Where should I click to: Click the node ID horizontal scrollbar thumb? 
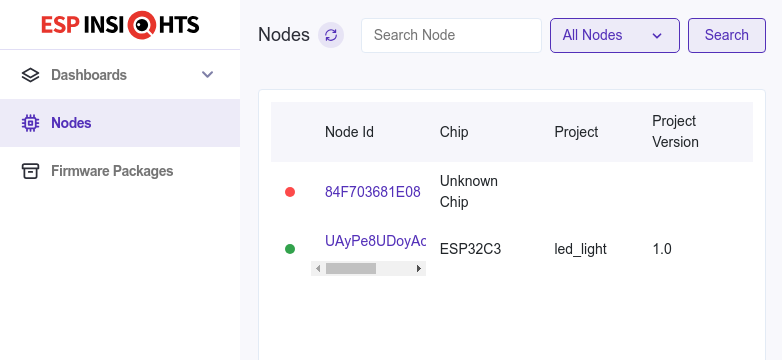tap(351, 269)
